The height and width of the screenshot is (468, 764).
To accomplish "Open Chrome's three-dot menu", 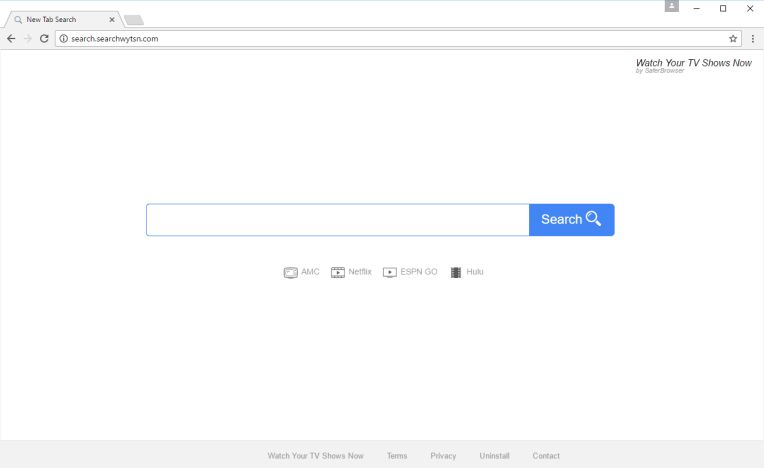I will click(753, 38).
